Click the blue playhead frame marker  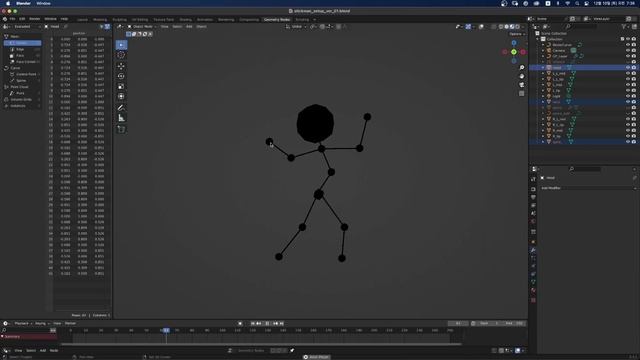pyautogui.click(x=166, y=330)
